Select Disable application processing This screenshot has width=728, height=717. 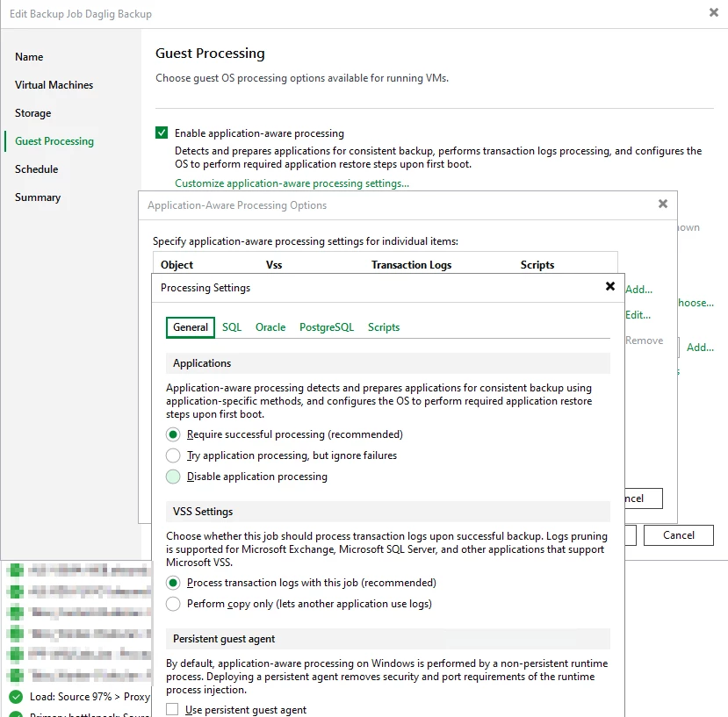click(173, 477)
